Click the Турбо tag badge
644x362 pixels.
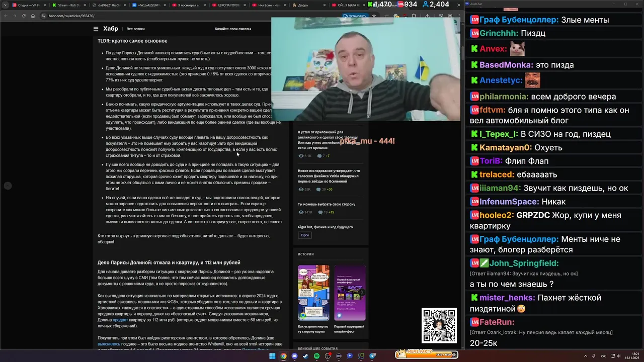coord(305,235)
